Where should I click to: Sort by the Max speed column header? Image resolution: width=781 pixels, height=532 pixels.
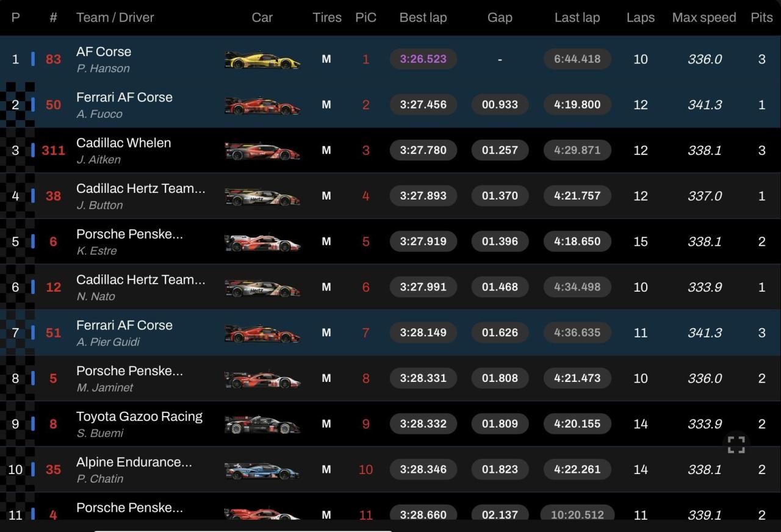[x=704, y=18]
